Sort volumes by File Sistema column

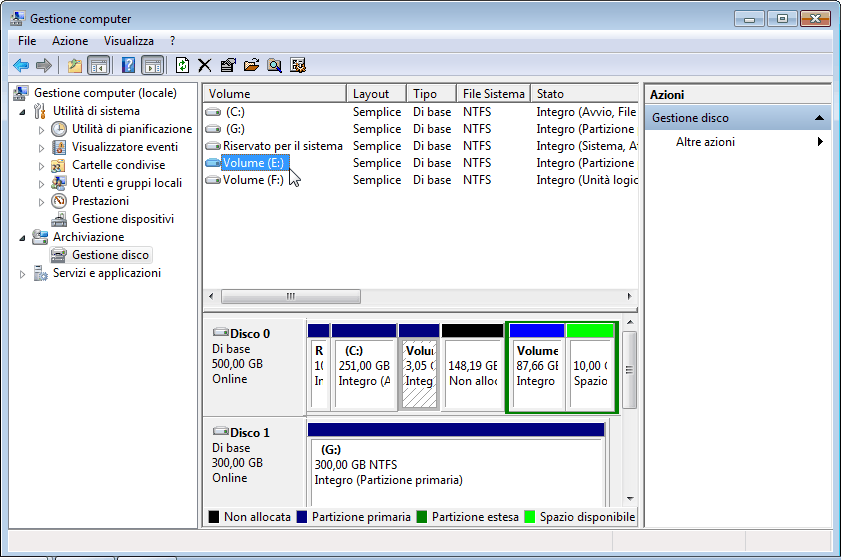click(x=493, y=94)
